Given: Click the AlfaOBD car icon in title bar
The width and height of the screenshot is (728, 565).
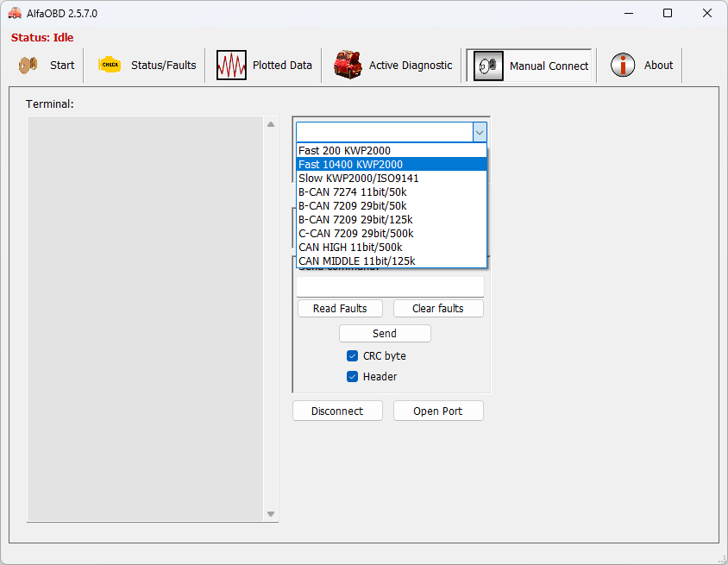Looking at the screenshot, I should click(15, 13).
